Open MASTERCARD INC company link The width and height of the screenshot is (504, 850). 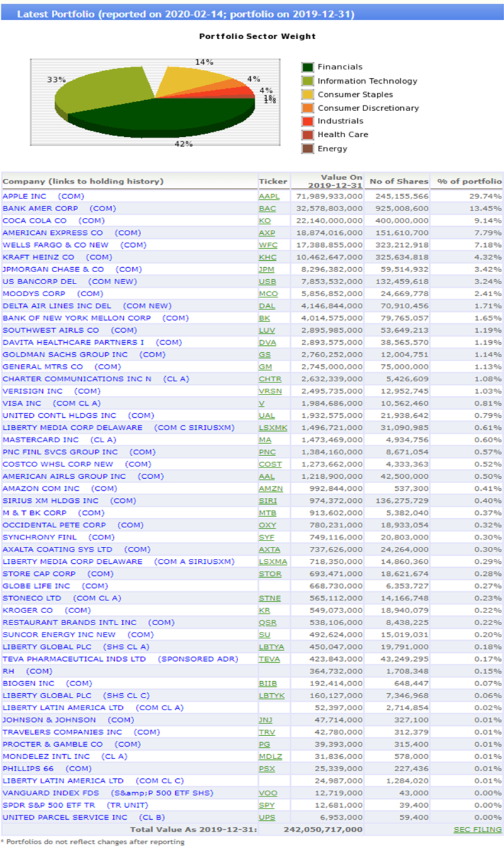pos(59,439)
